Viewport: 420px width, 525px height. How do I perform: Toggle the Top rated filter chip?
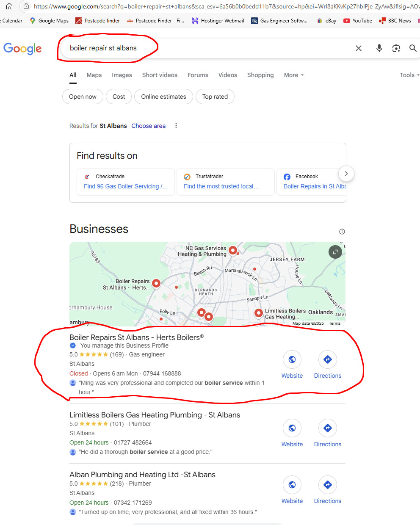pyautogui.click(x=215, y=97)
